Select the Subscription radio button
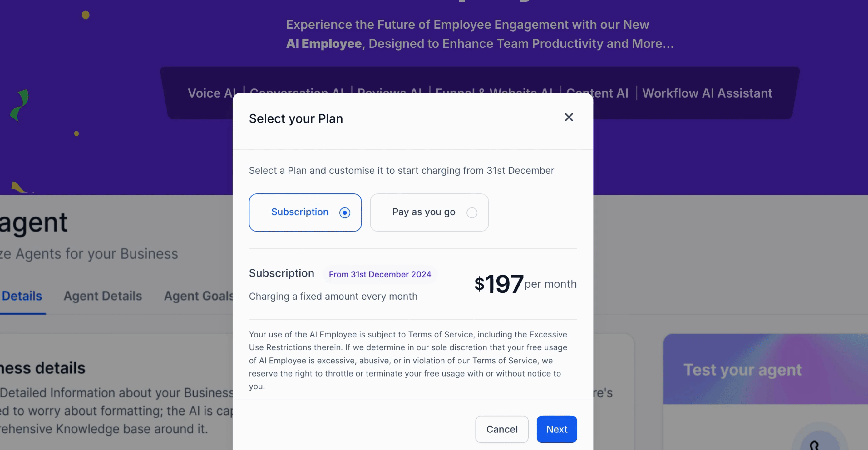 345,213
